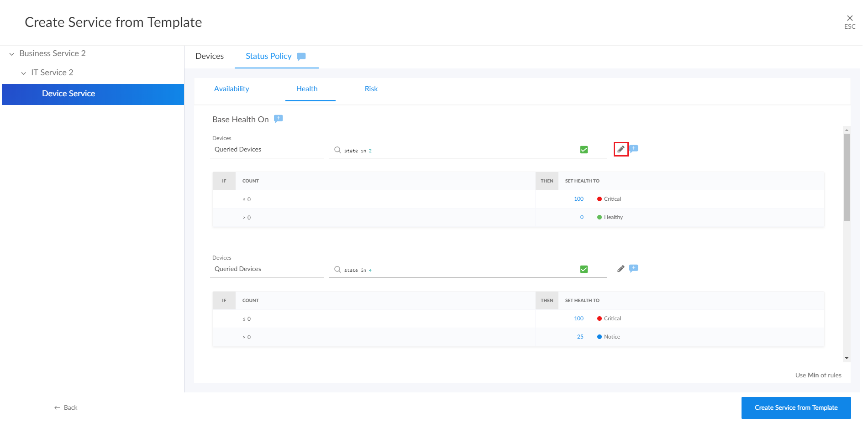This screenshot has width=868, height=428.
Task: Click the scrollbar down arrow in rules panel
Action: [x=847, y=358]
